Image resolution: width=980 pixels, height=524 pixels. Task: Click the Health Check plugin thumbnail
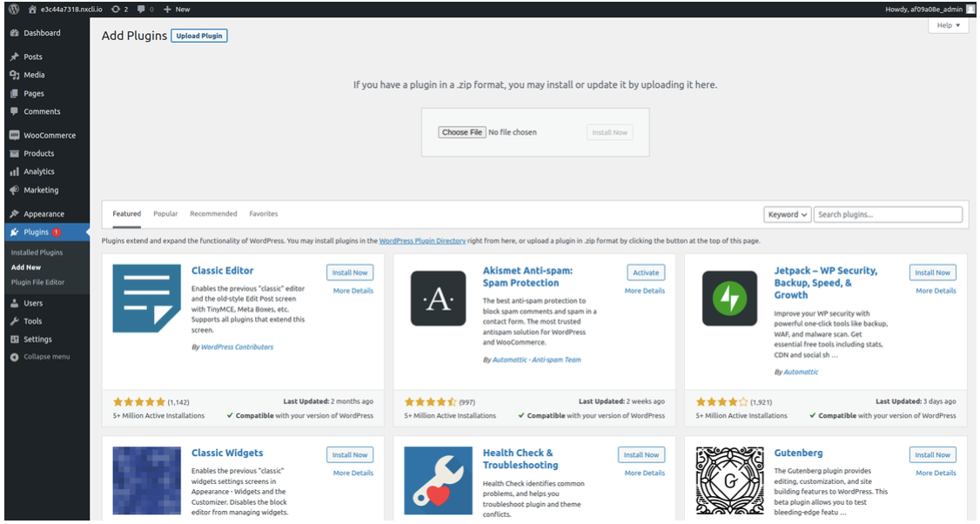(438, 480)
